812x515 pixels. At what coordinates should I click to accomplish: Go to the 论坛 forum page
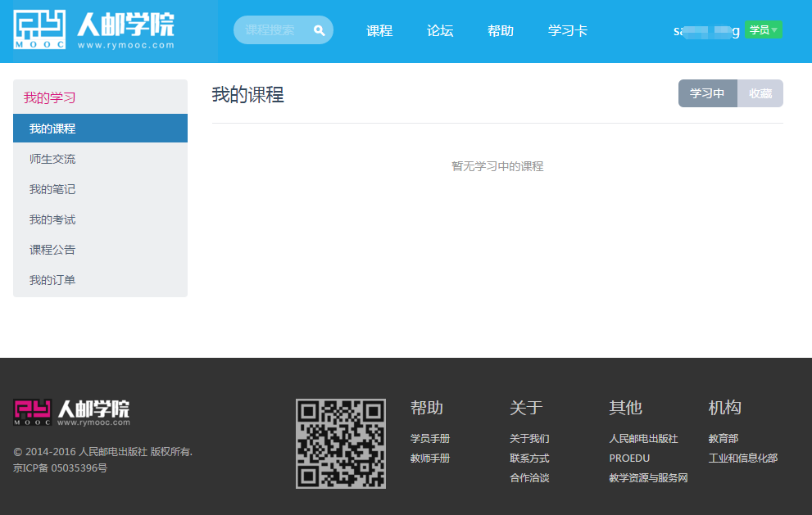[439, 30]
